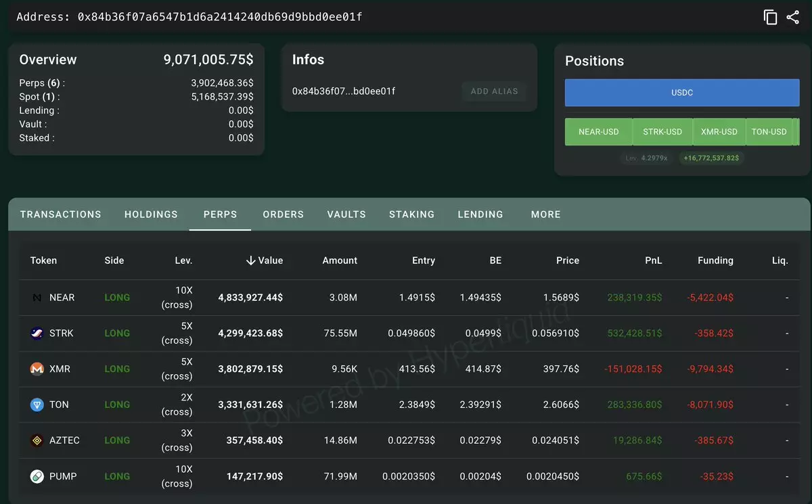Click Perps value 3,902,468.36$
The height and width of the screenshot is (504, 812).
point(223,83)
